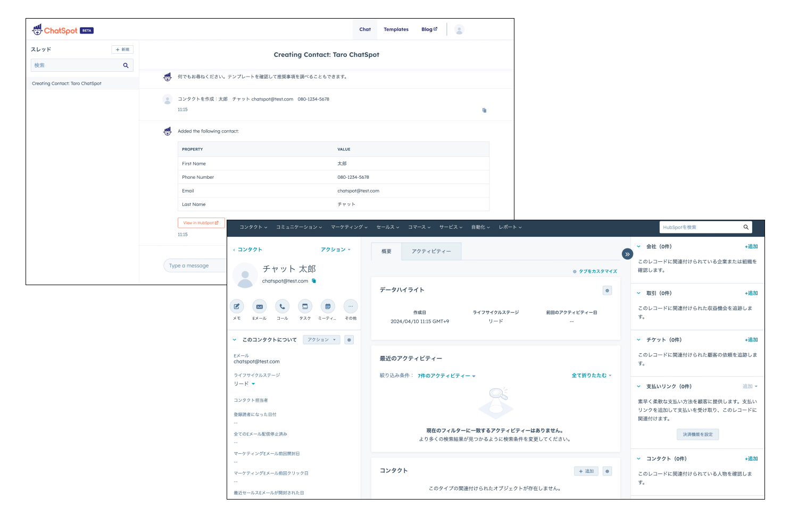Open the サービス navigation menu
798x532 pixels.
coord(451,227)
